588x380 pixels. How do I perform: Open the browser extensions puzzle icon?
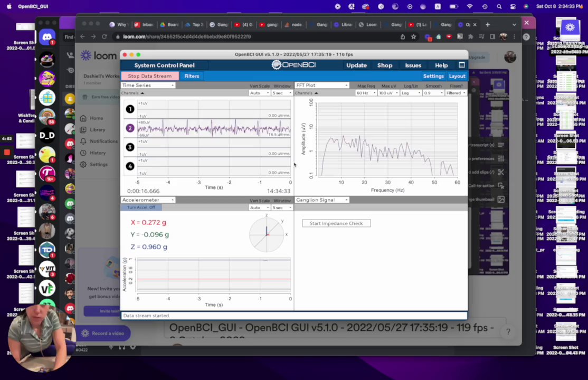471,36
